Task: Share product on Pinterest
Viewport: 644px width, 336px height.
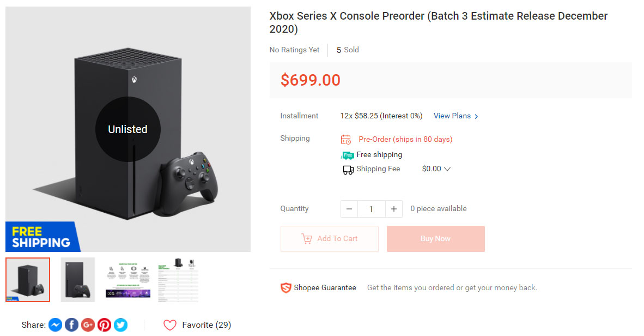Action: click(104, 325)
